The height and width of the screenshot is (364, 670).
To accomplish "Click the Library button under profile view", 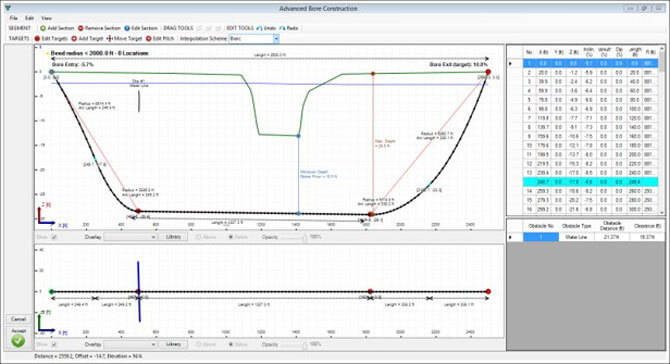I will pyautogui.click(x=173, y=237).
